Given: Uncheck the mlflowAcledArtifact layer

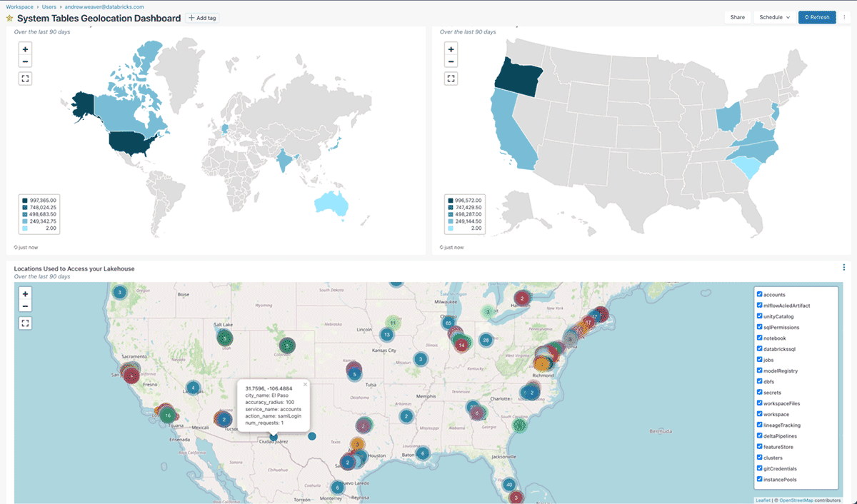Looking at the screenshot, I should [x=760, y=306].
